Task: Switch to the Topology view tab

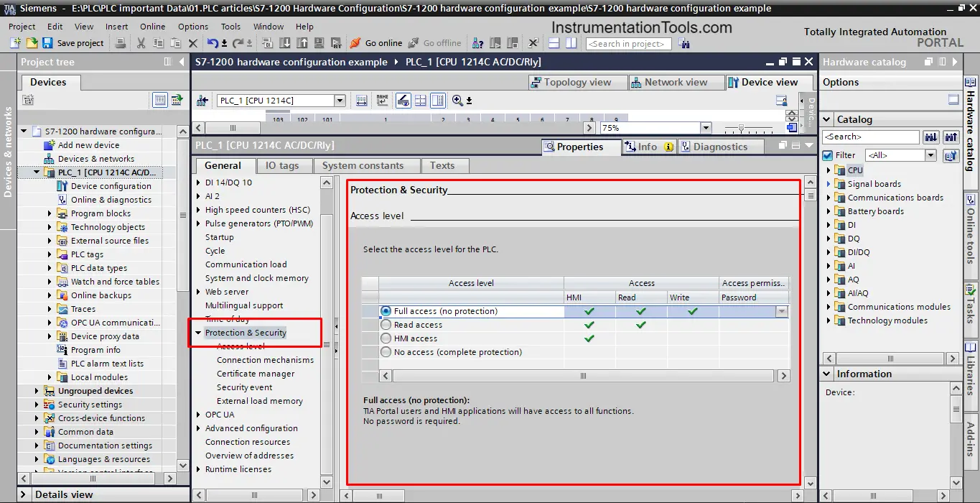Action: pyautogui.click(x=577, y=82)
